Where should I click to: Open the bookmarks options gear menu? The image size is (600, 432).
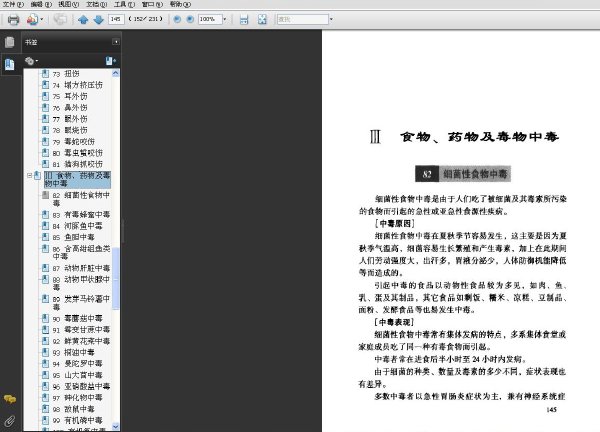point(31,60)
